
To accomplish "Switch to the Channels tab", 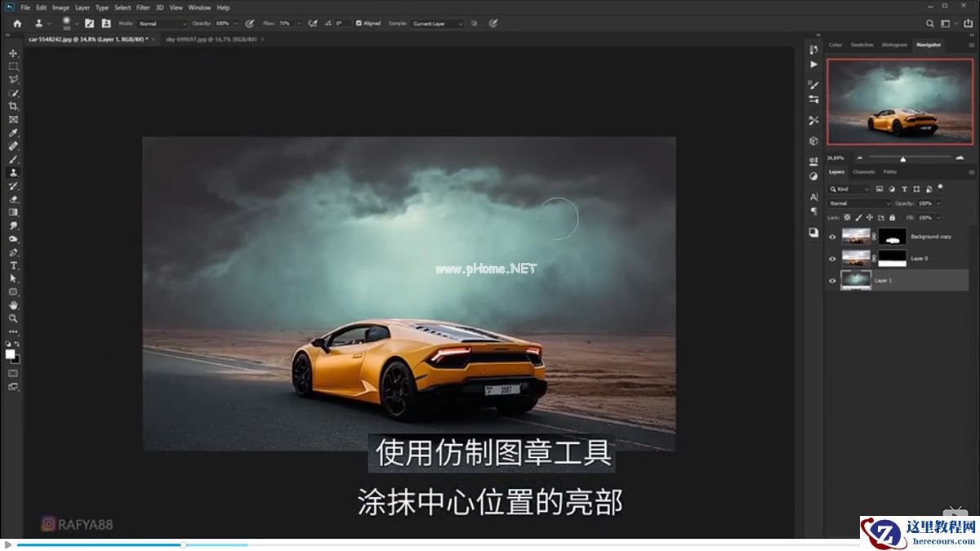I will pos(863,172).
